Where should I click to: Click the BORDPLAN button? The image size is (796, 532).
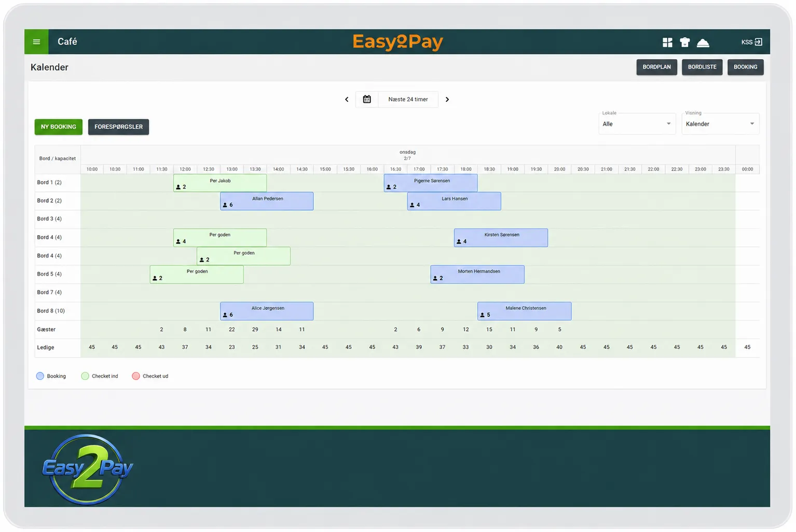[x=656, y=67]
